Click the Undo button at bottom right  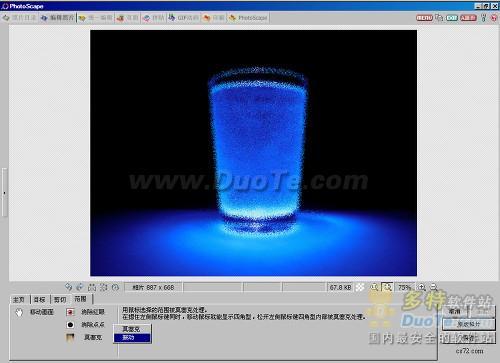coord(455,312)
